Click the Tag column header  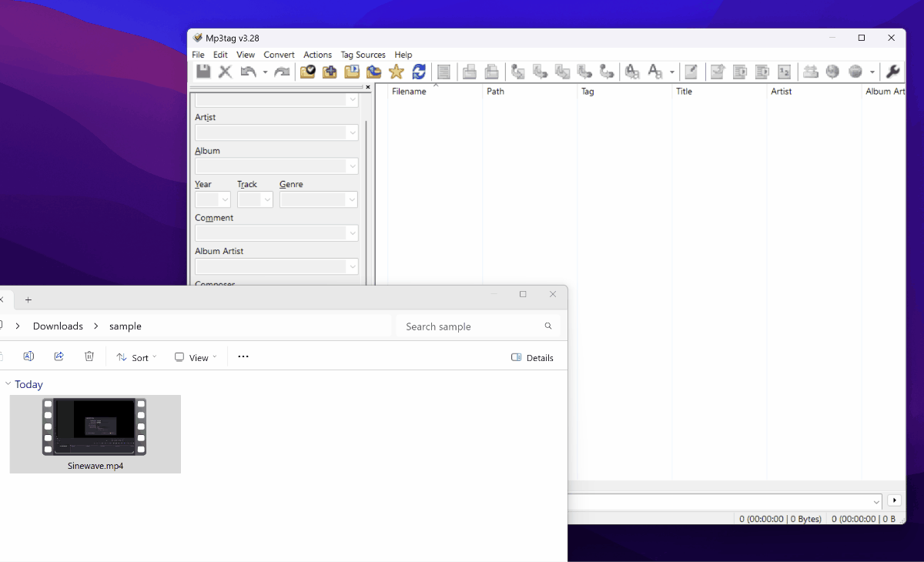(624, 91)
